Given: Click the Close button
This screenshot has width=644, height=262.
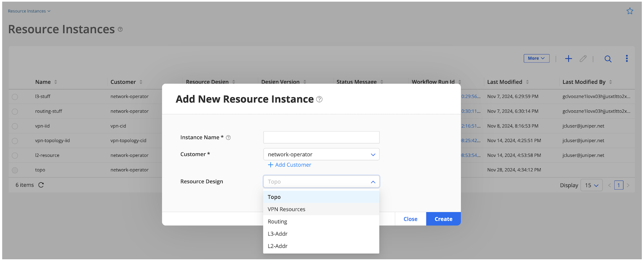Looking at the screenshot, I should click(410, 219).
